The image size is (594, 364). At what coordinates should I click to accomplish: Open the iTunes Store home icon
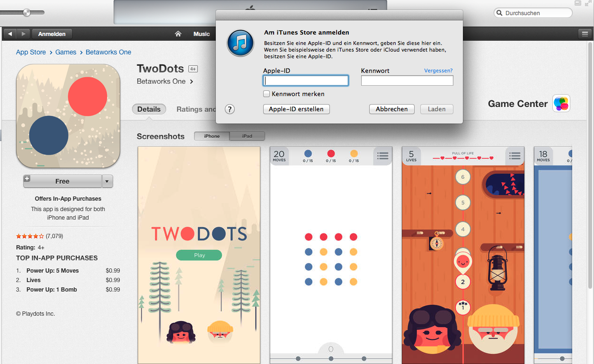[178, 34]
